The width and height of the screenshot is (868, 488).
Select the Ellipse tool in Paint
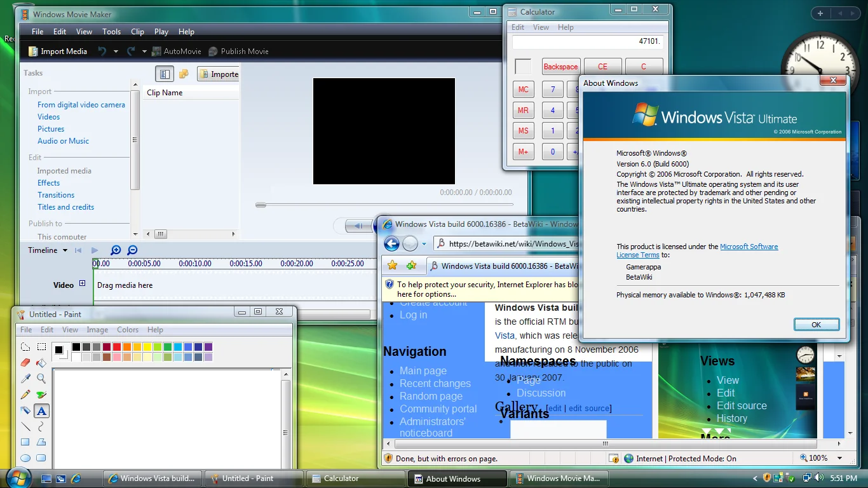[x=25, y=457]
